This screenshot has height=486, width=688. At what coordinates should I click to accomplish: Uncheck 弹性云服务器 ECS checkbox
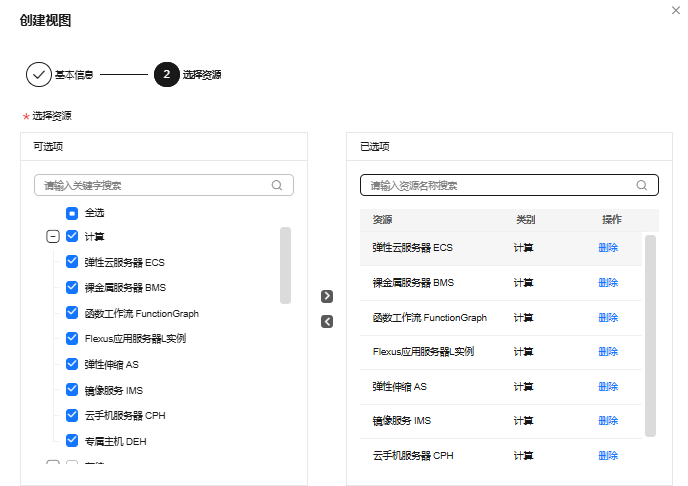click(x=72, y=262)
